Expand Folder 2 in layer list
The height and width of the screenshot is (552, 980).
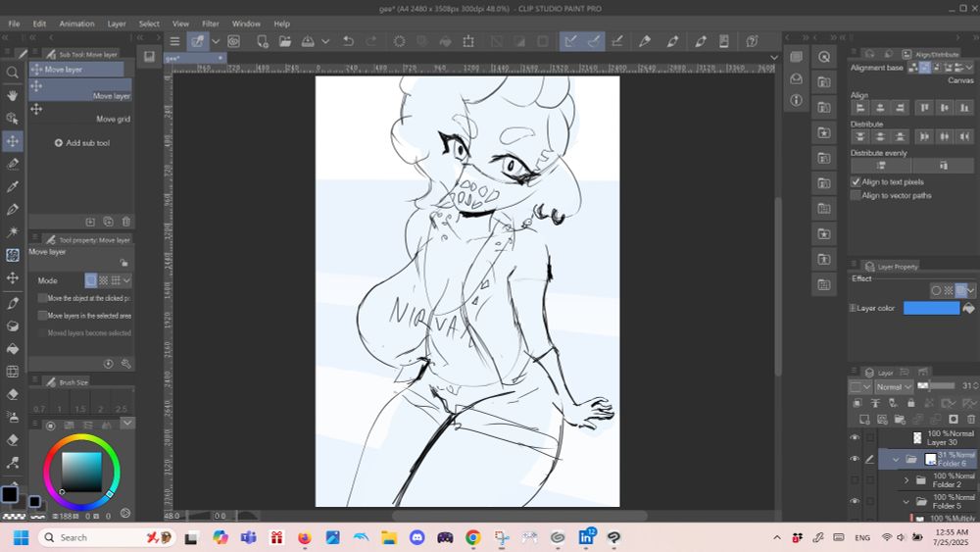pyautogui.click(x=906, y=480)
